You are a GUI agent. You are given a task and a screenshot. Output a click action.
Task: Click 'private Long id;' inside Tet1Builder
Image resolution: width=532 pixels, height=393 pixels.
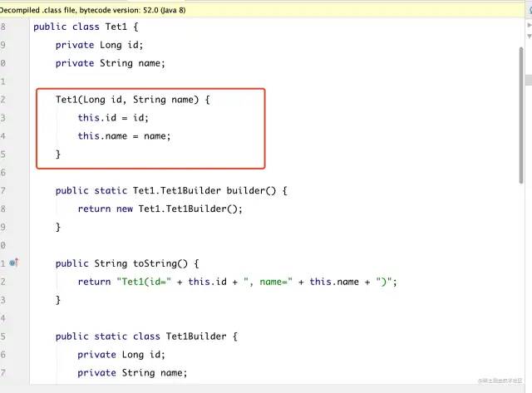tap(121, 355)
